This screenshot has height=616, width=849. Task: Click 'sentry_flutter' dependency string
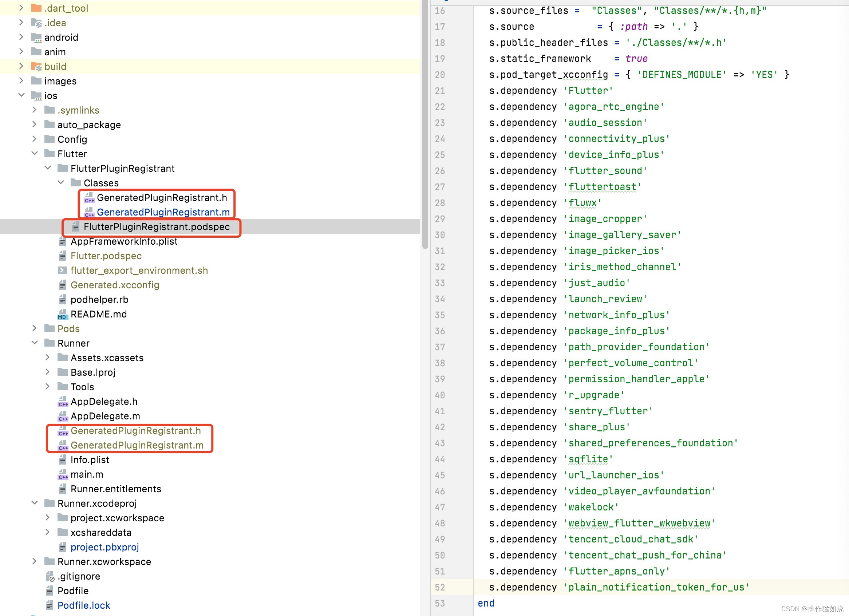[608, 411]
